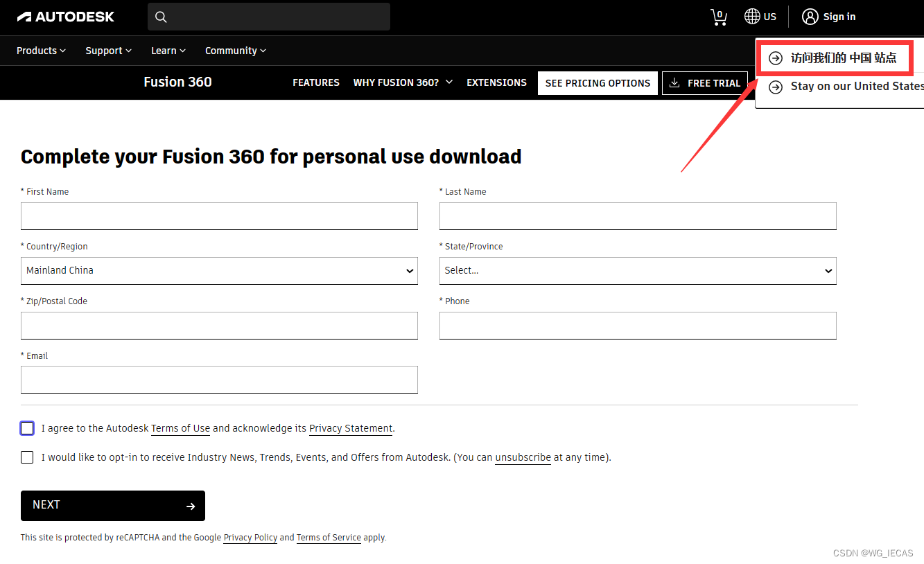Click the Sign in link
The image size is (924, 564).
[839, 17]
